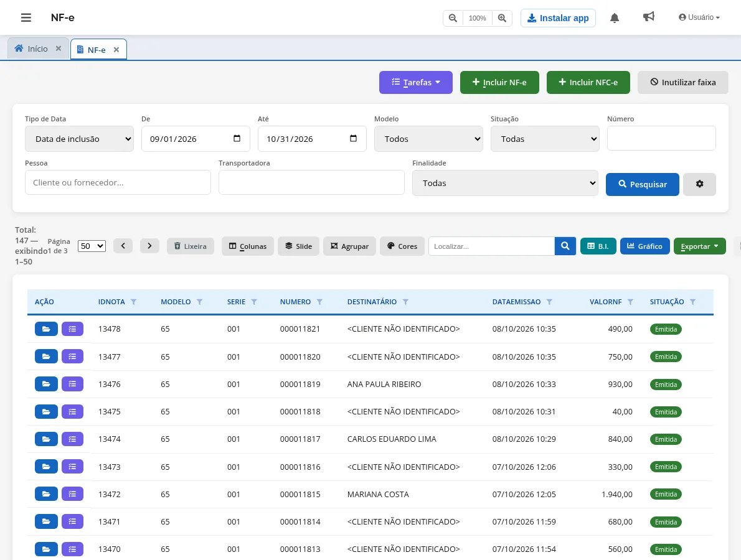Open the notifications bell
This screenshot has height=560, width=741.
pos(615,18)
